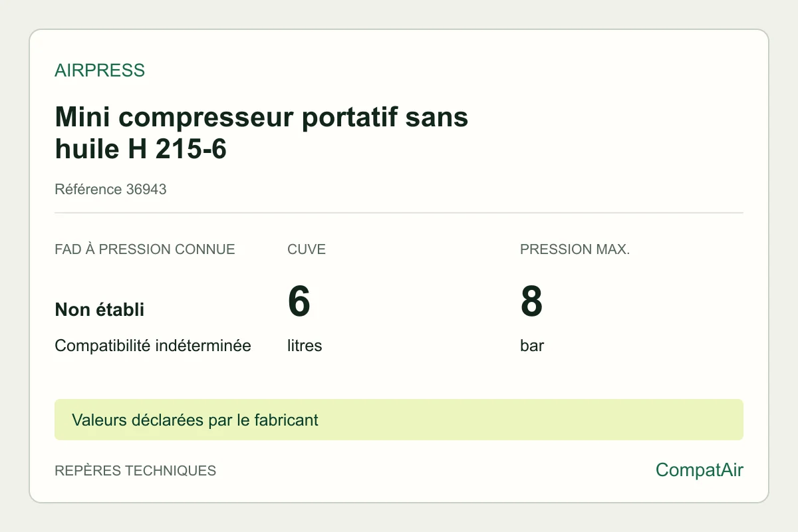The image size is (798, 532).
Task: Click the AIRPRESS brand label
Action: pyautogui.click(x=100, y=70)
